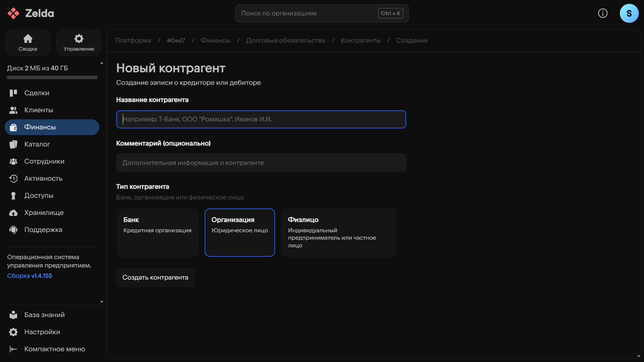This screenshot has width=644, height=362.
Task: Click the Zelda logo icon
Action: point(13,13)
